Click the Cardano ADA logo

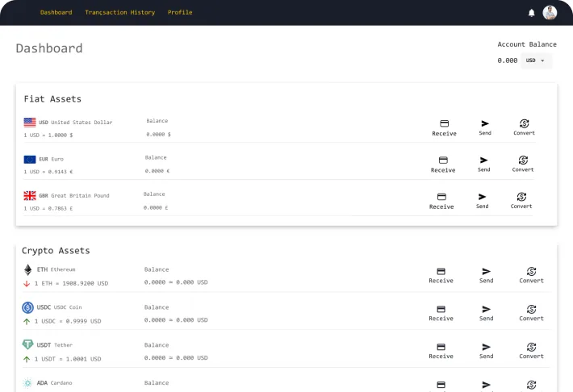click(x=27, y=382)
